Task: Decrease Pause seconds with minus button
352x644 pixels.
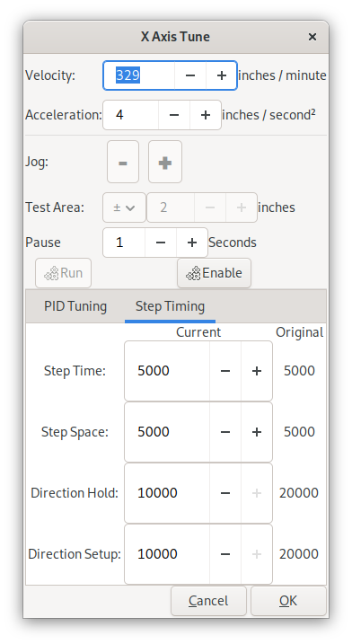Action: click(161, 243)
